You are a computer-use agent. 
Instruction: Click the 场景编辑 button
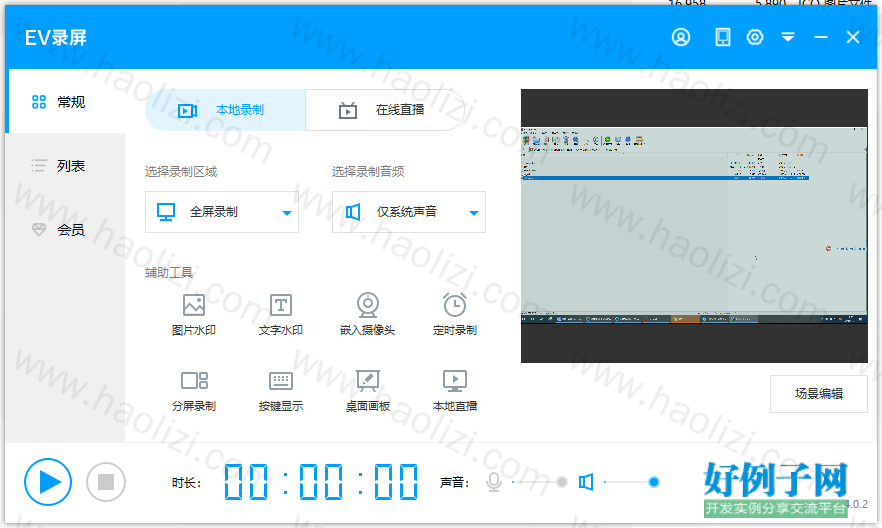[x=818, y=394]
